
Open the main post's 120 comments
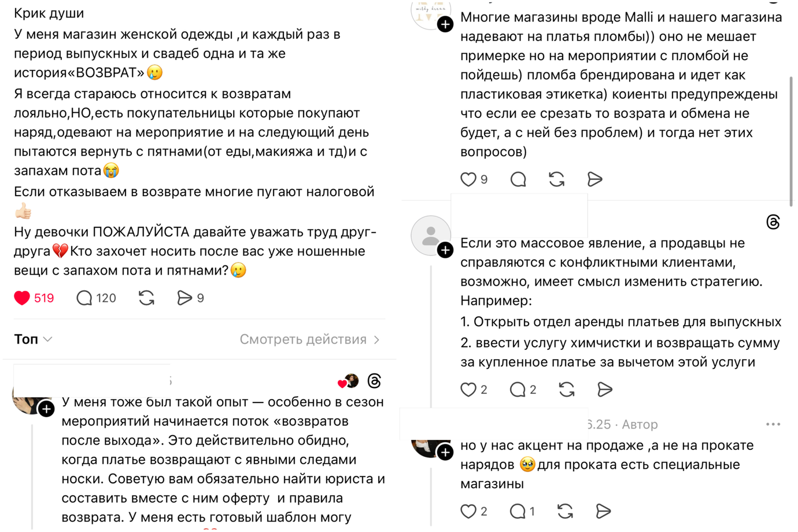point(84,298)
